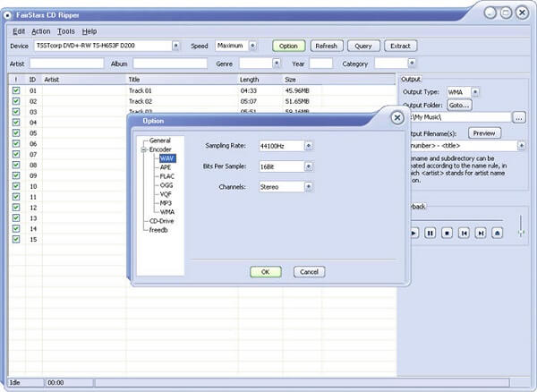537x392 pixels.
Task: Toggle checkbox for track 06
Action: tap(16, 143)
